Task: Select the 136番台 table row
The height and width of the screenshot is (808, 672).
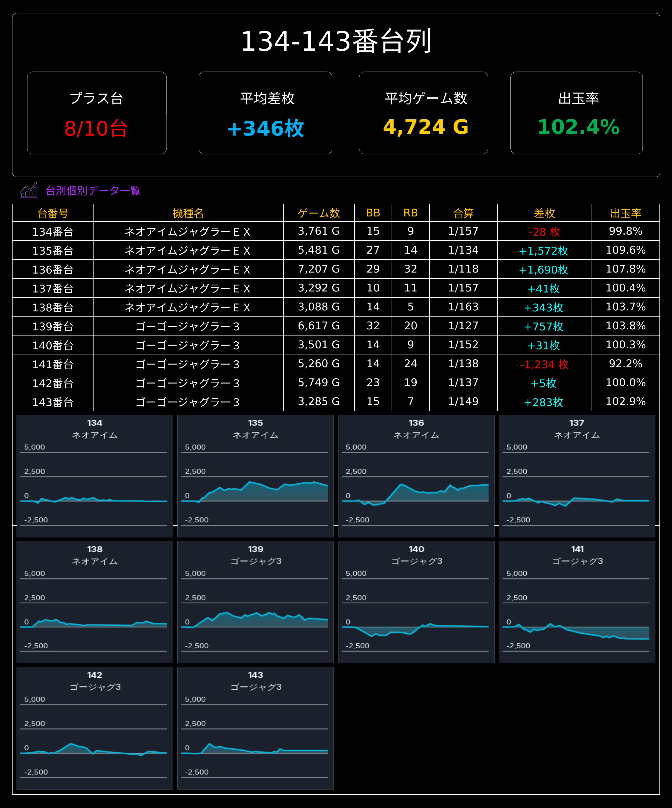Action: (336, 269)
